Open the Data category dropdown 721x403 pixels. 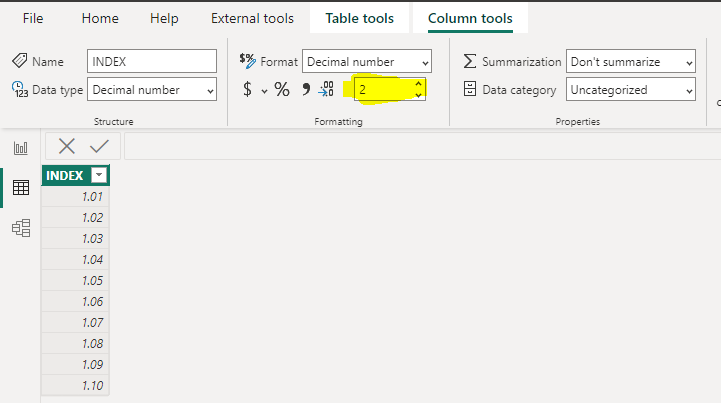[x=631, y=89]
